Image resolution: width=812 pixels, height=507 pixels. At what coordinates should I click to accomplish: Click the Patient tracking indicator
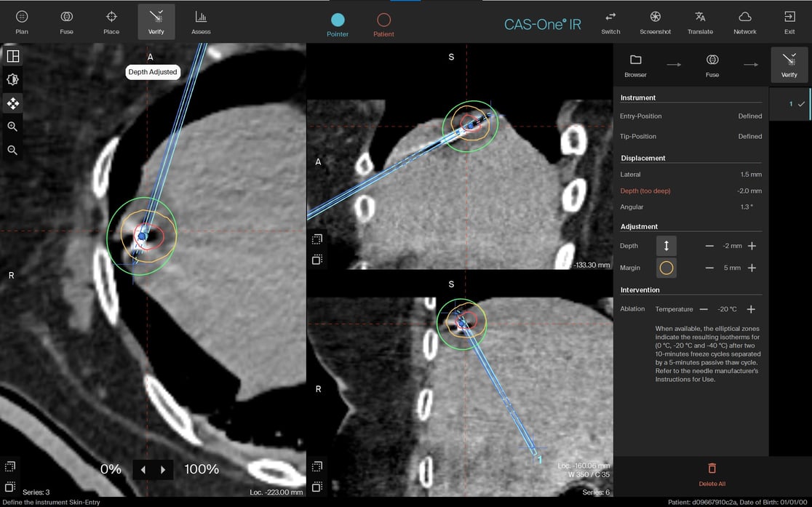[x=383, y=25]
